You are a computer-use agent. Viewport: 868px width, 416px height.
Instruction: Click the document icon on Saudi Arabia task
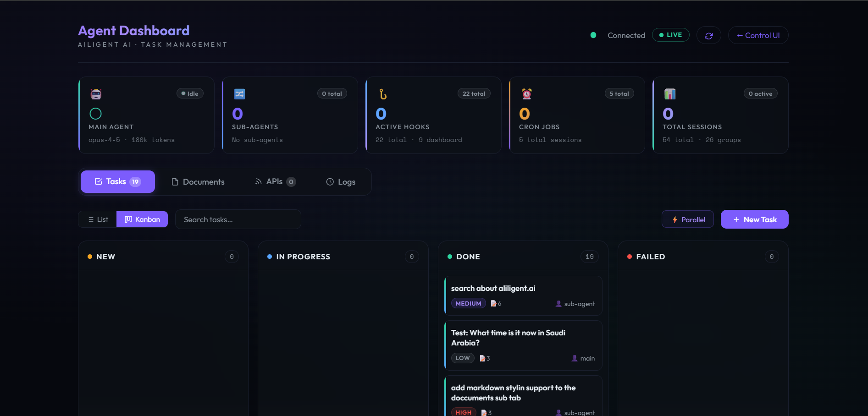(482, 358)
